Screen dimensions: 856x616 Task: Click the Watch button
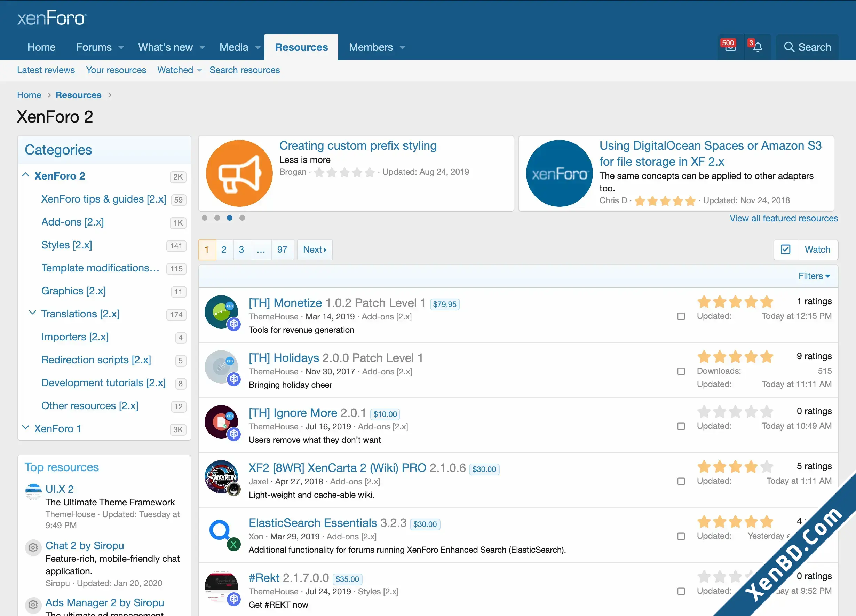click(x=817, y=250)
